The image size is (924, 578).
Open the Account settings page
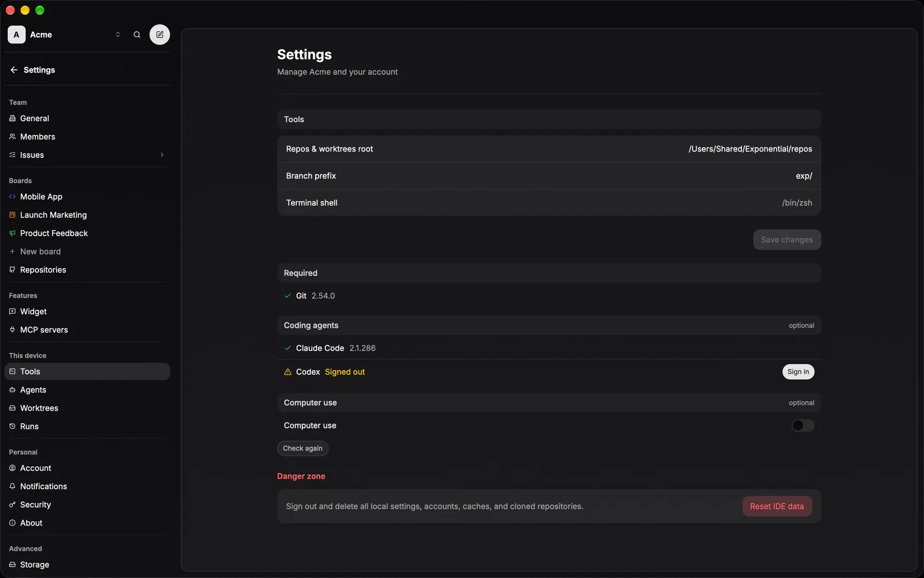(87, 468)
